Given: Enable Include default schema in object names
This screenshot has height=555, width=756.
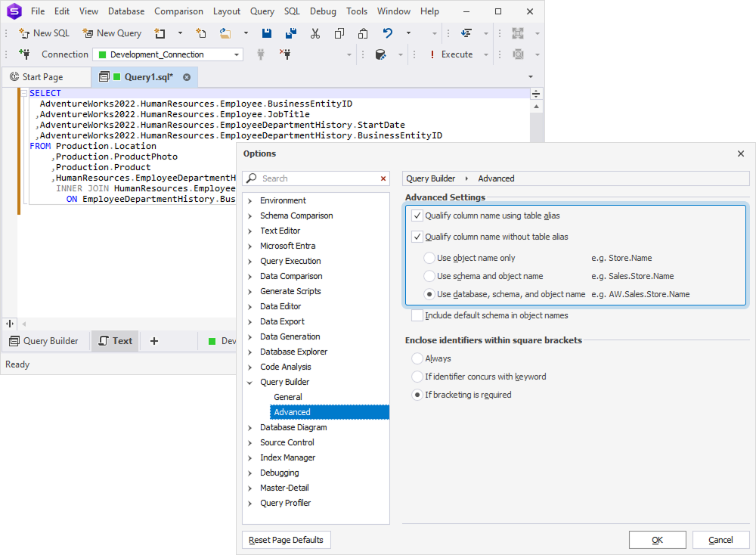Looking at the screenshot, I should (x=417, y=315).
